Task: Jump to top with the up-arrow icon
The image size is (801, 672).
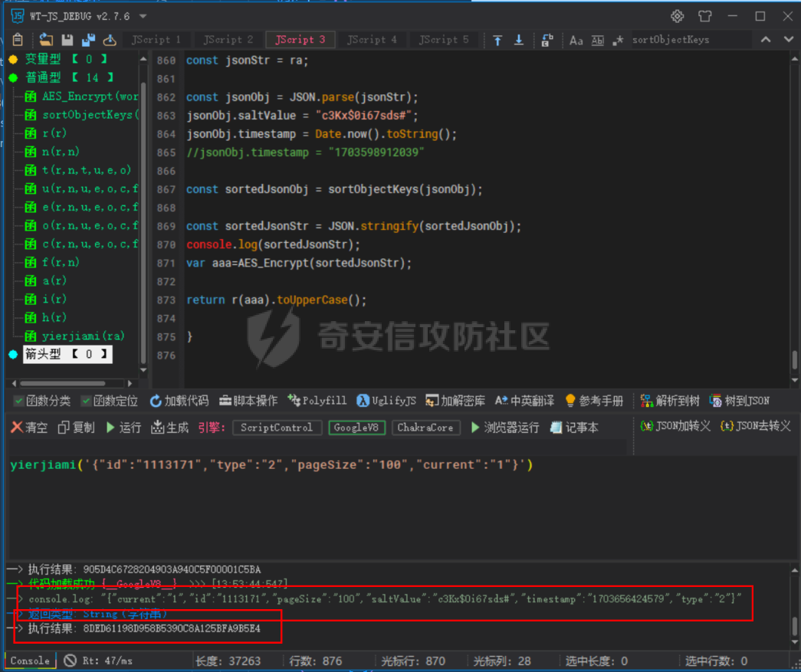Action: pyautogui.click(x=497, y=40)
